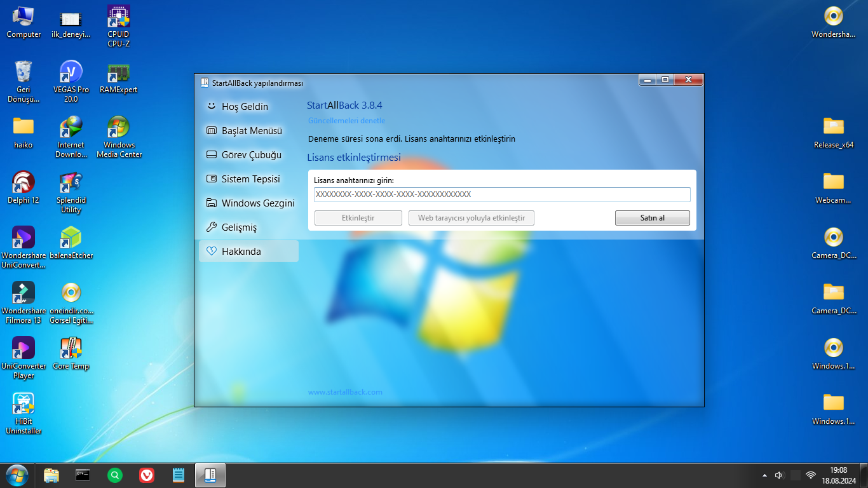Select the Hakkında sidebar item
Screen dimensions: 868x488
coord(248,252)
